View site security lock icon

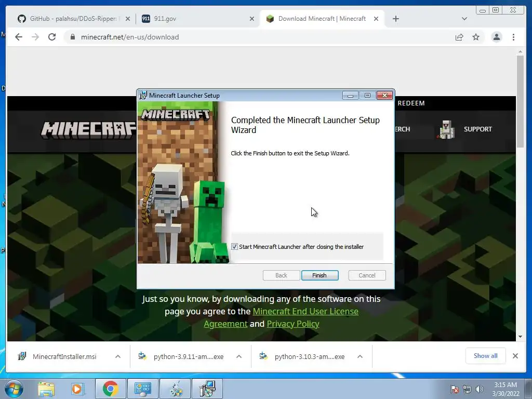point(72,37)
